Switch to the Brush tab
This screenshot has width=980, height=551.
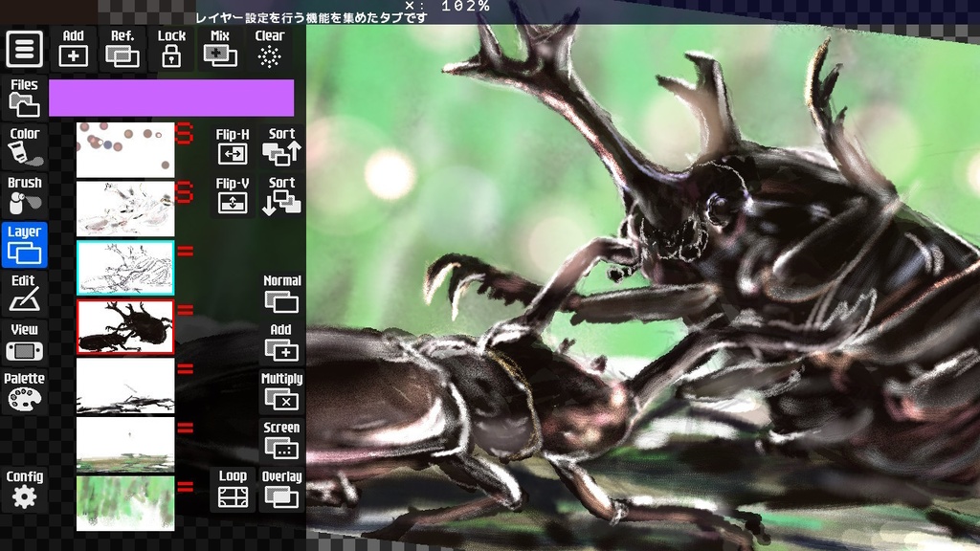pyautogui.click(x=24, y=195)
